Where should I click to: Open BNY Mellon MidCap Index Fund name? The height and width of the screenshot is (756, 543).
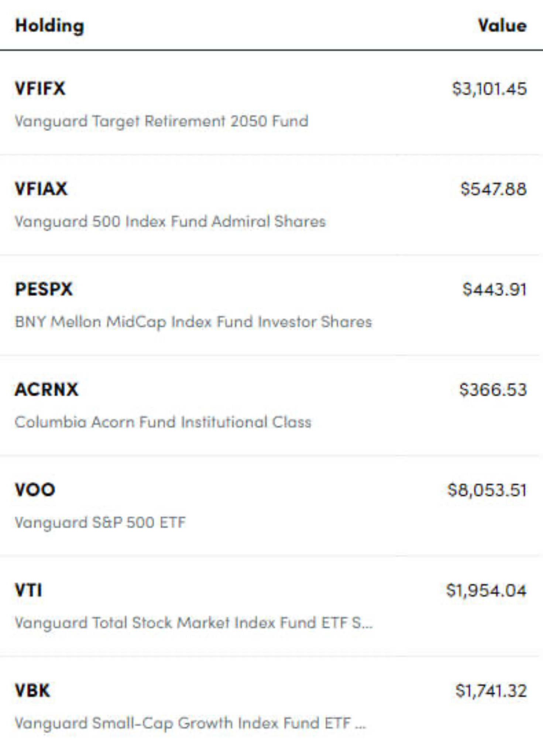pos(193,322)
